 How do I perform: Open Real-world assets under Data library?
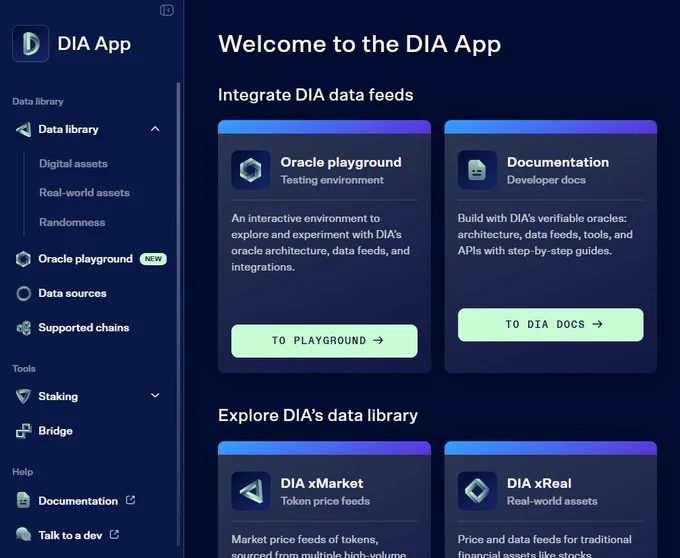coord(85,193)
